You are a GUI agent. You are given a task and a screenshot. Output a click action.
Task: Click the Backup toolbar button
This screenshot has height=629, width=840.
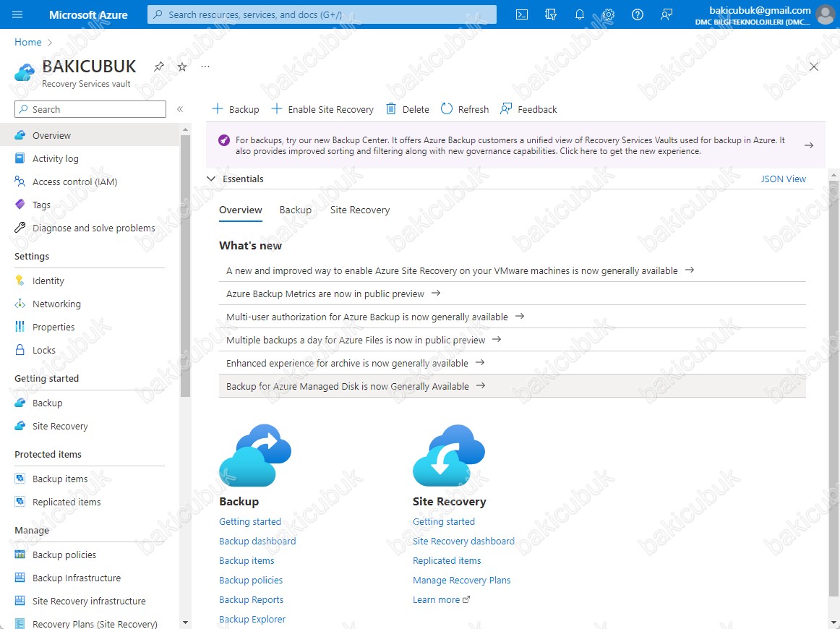236,109
